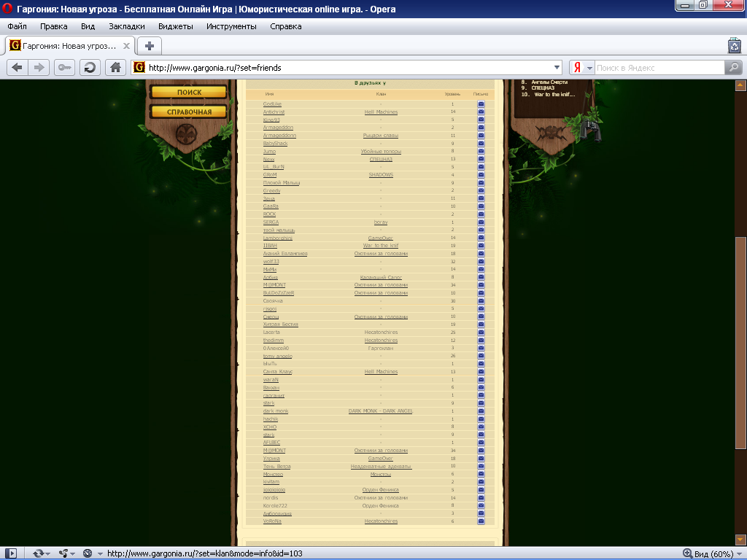
Task: Click the scrollbar down arrow
Action: pos(740,540)
